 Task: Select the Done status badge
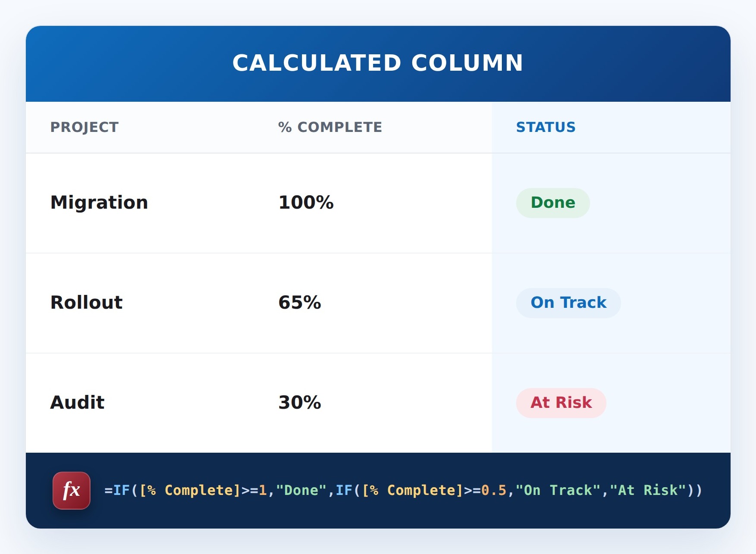[553, 203]
